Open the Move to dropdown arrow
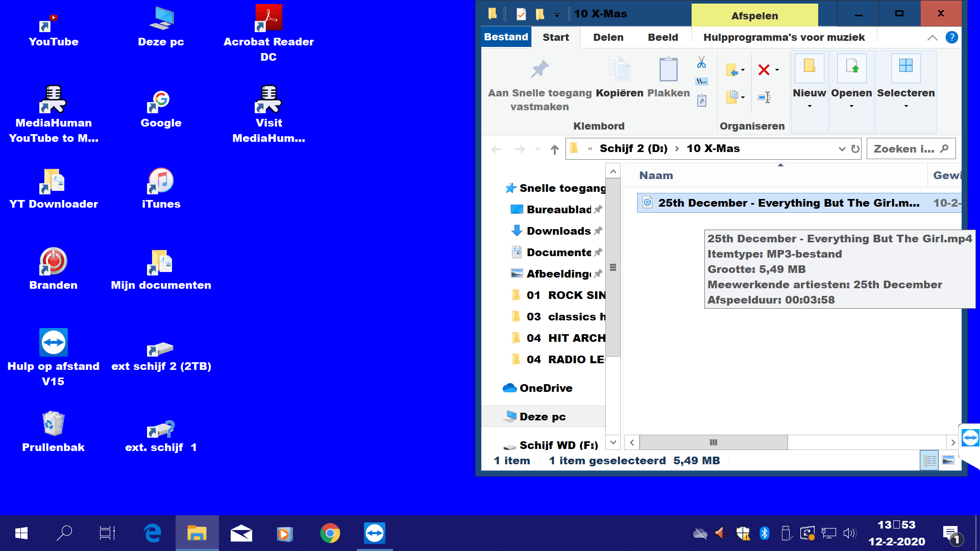Viewport: 980px width, 551px height. tap(743, 70)
